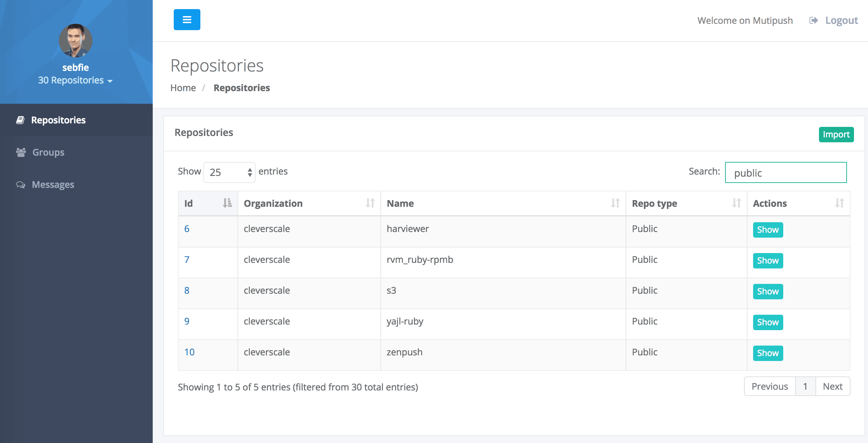Go to Home breadcrumb link

click(x=183, y=88)
